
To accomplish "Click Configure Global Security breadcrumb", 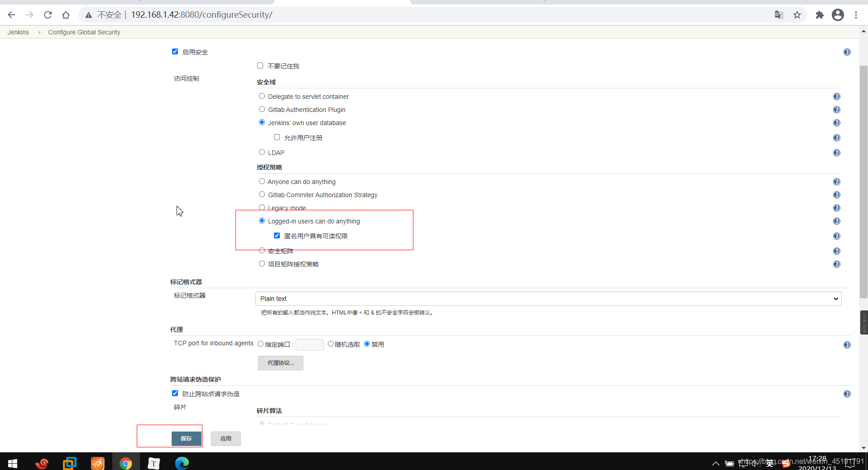I will click(84, 32).
